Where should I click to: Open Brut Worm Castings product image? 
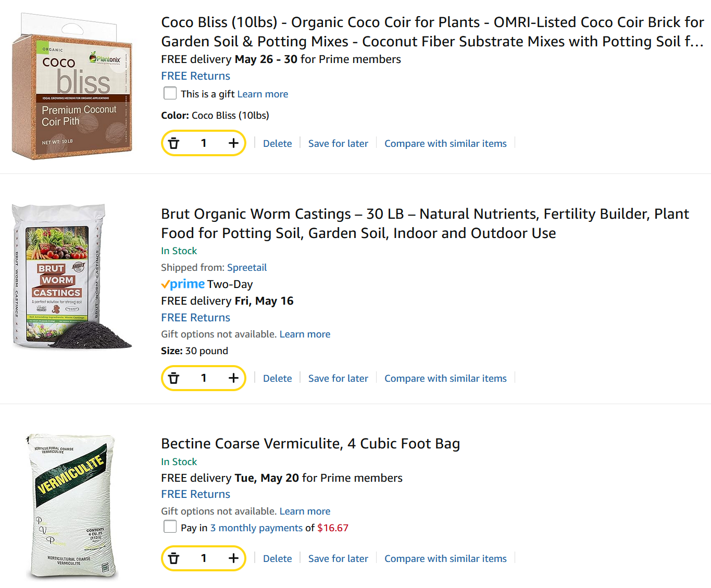72,277
